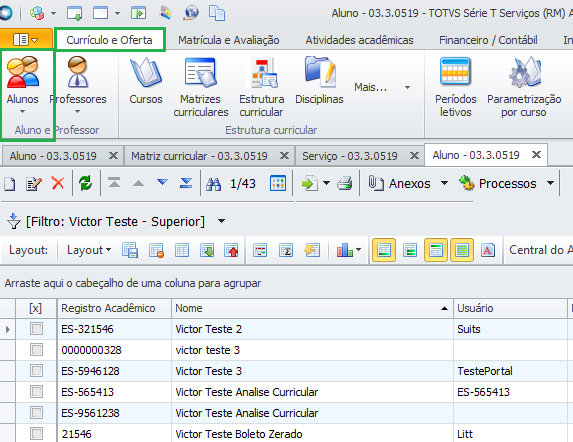Go to next record
The image size is (573, 442).
[x=162, y=182]
